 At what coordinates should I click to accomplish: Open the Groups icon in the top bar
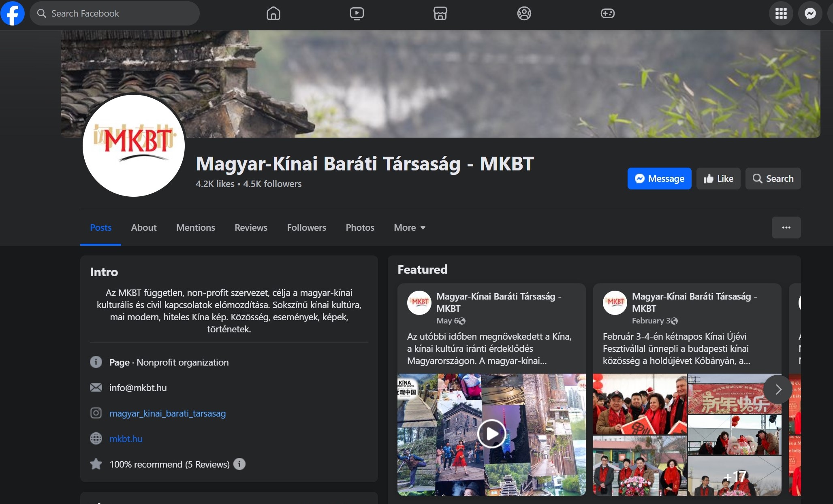click(524, 13)
